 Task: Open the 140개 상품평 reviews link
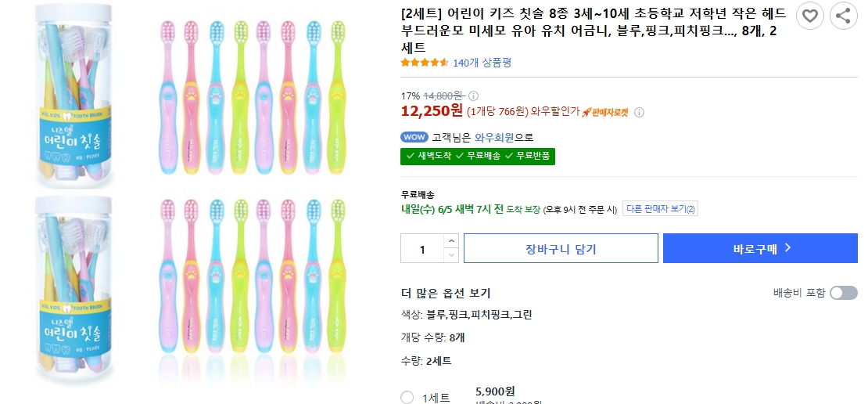click(482, 63)
